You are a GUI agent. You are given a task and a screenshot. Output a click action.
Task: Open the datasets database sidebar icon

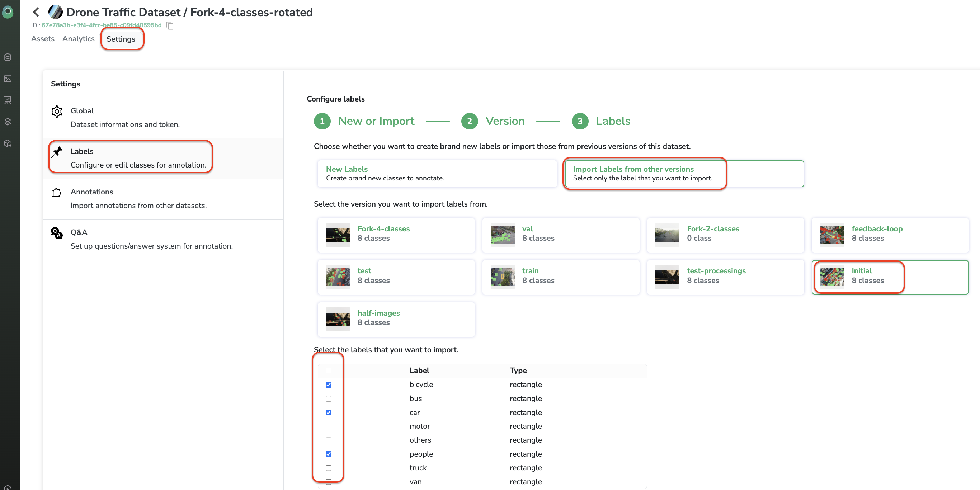point(8,57)
